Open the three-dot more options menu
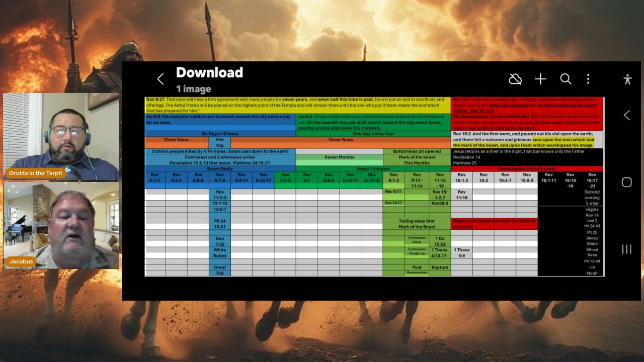The image size is (644, 362). click(x=588, y=79)
